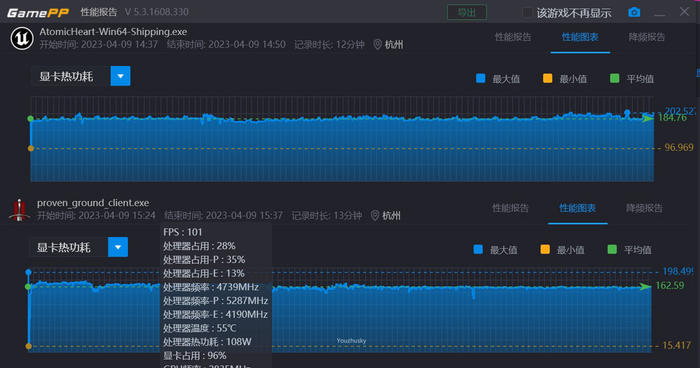Click the GamePP logo

click(38, 13)
